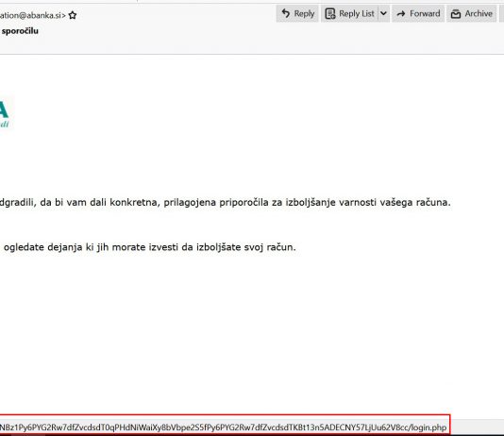Click the paragraph mentioning prilagojena priporočila

click(225, 202)
